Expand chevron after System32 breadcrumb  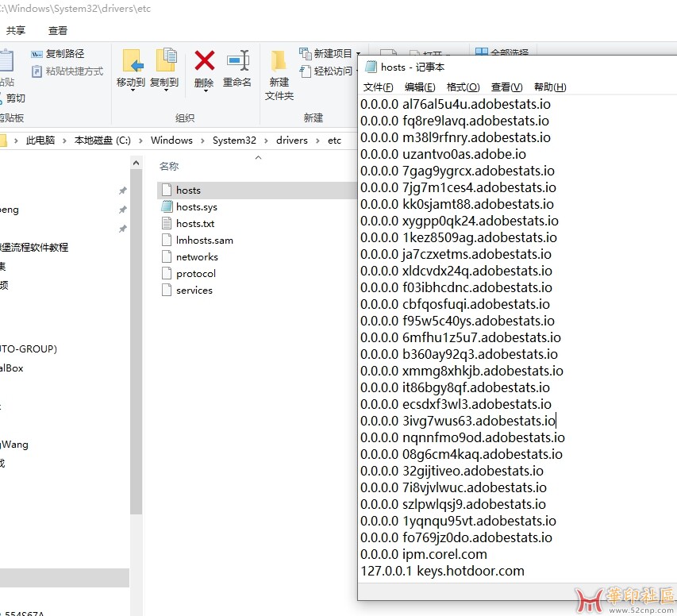point(266,141)
